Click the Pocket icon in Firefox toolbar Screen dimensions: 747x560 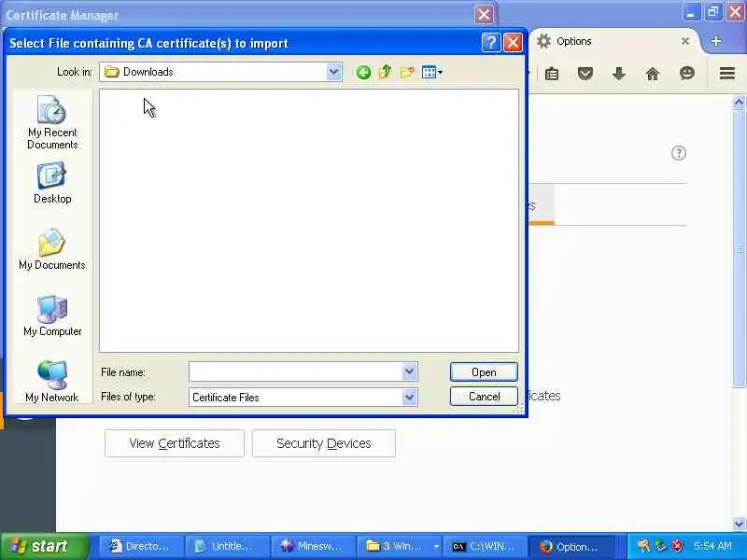pyautogui.click(x=585, y=74)
